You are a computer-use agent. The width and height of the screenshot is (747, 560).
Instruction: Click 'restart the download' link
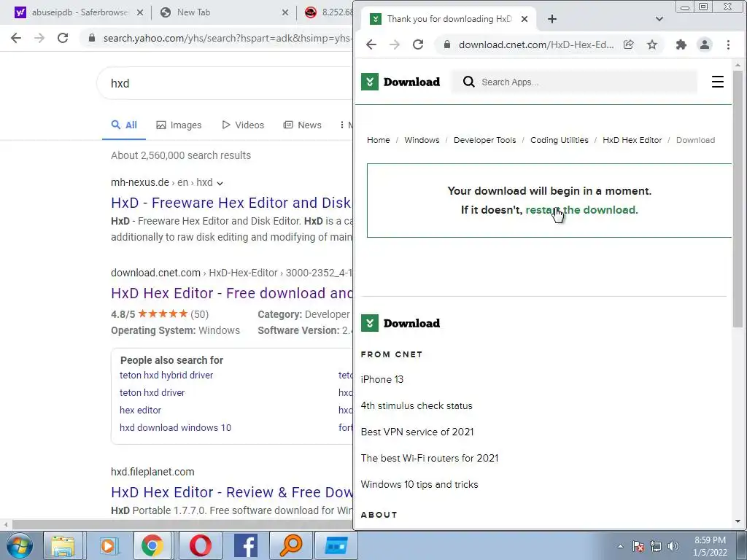click(581, 210)
